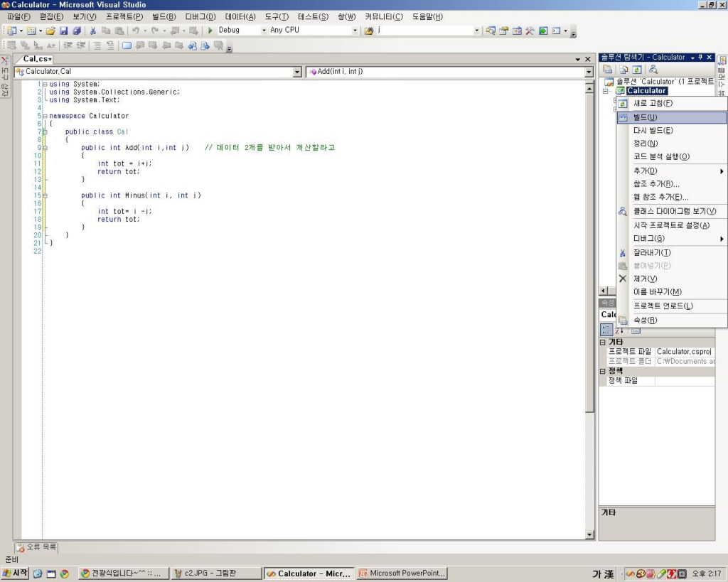Click the Toggle Bookmark icon

(127, 45)
